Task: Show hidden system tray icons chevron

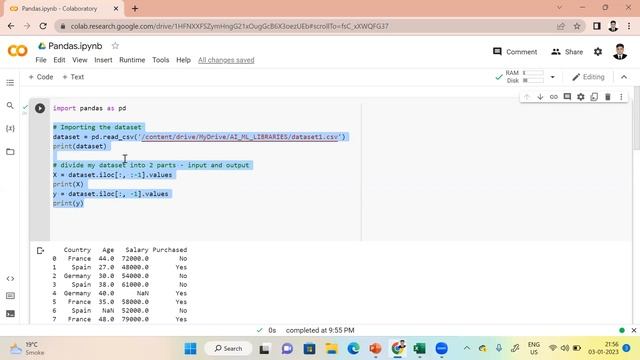Action: point(467,348)
